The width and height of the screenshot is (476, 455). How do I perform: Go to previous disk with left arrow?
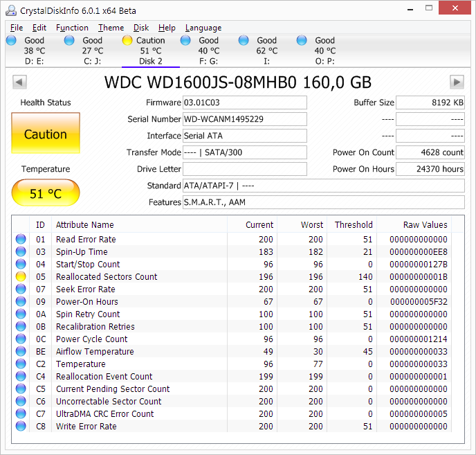click(20, 82)
